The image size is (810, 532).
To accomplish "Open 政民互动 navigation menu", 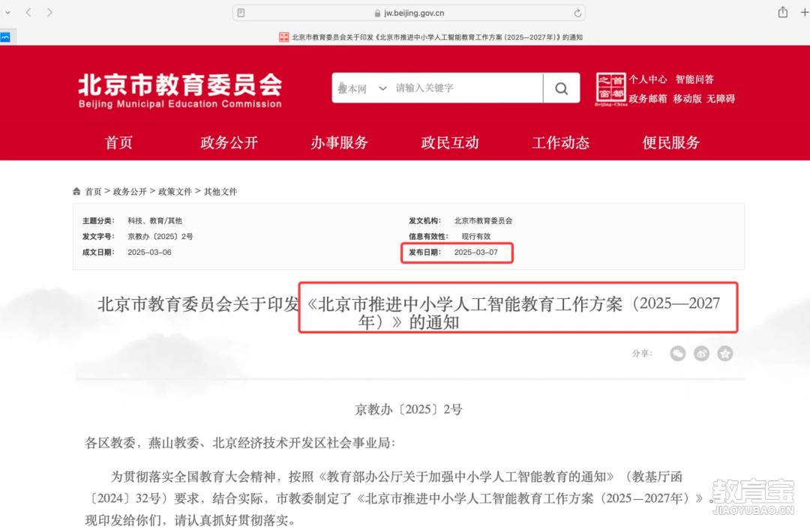I will tap(450, 142).
